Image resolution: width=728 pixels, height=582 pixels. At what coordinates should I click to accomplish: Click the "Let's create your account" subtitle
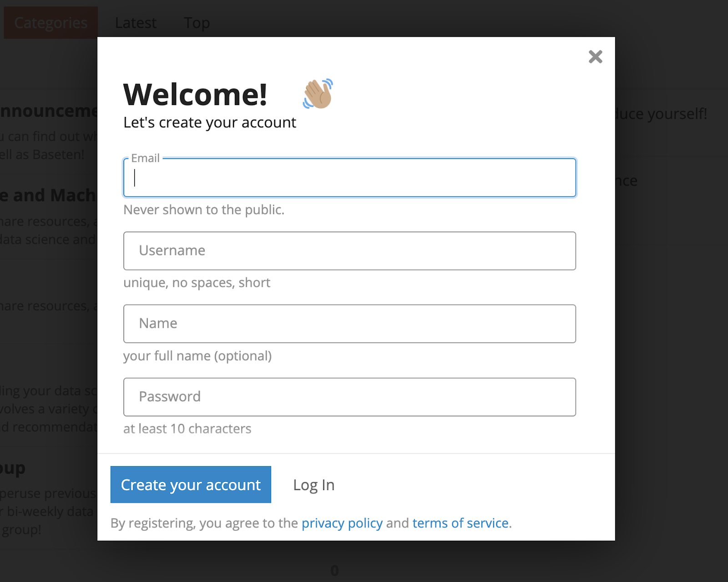pos(210,123)
